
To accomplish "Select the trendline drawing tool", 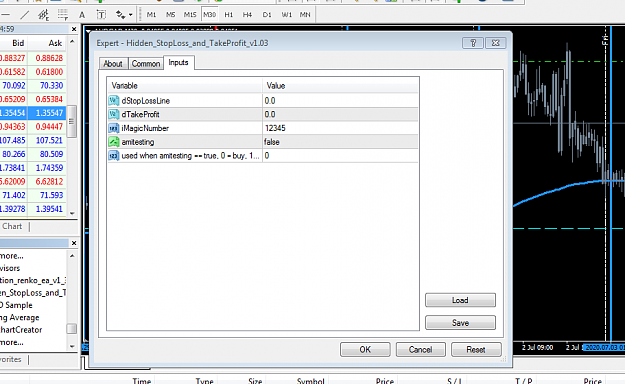I will [x=25, y=15].
